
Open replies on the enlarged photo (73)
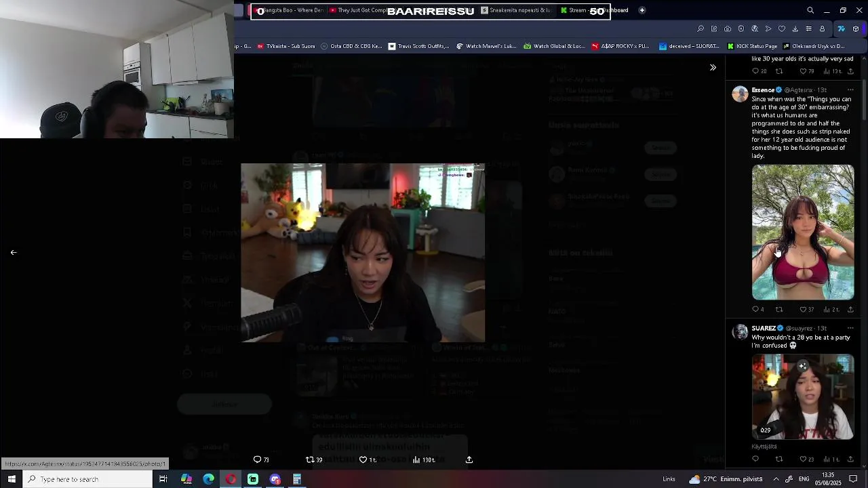(261, 460)
